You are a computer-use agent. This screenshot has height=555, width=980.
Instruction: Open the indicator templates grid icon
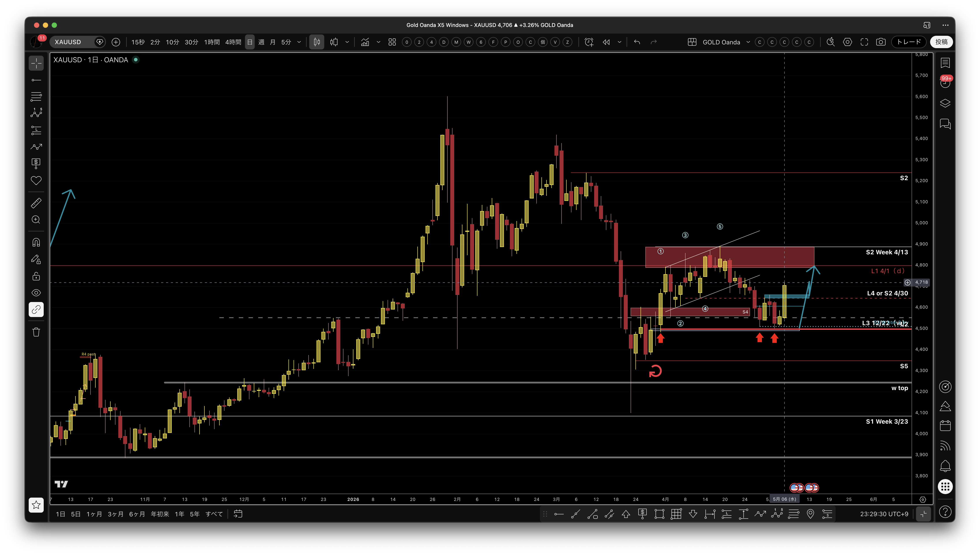coord(392,42)
